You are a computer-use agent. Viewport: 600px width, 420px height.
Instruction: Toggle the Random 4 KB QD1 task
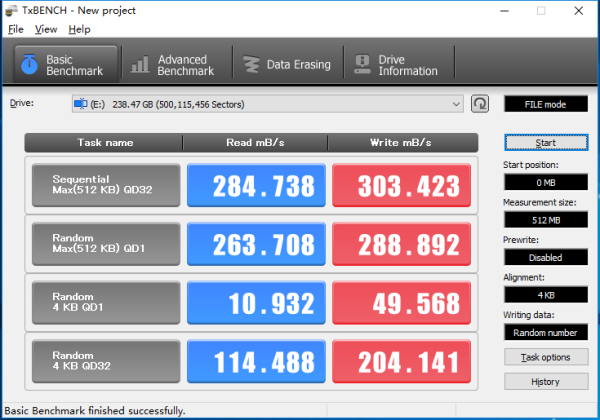pyautogui.click(x=106, y=303)
